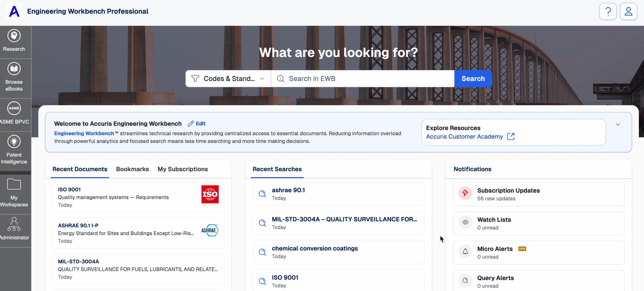Open the user profile icon
Viewport: 644px width, 291px height.
pos(628,11)
